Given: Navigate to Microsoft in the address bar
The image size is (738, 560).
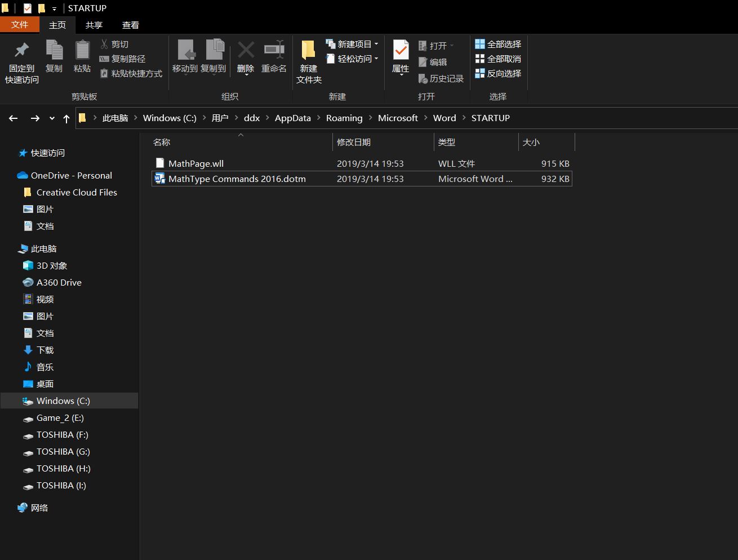Looking at the screenshot, I should (398, 118).
